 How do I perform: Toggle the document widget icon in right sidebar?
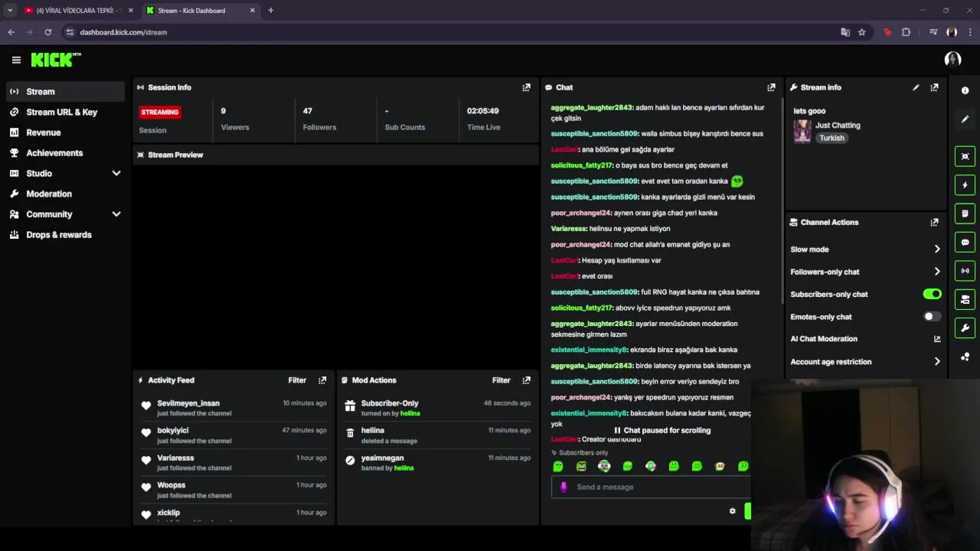[965, 214]
